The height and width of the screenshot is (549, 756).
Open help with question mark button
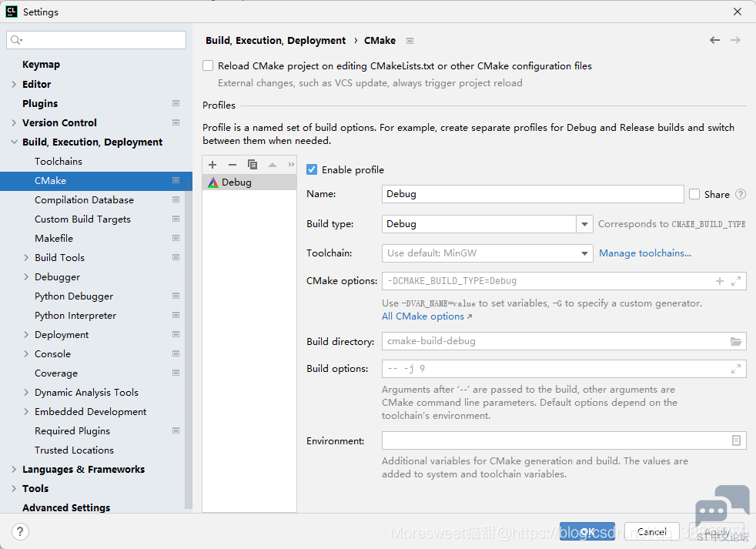20,531
